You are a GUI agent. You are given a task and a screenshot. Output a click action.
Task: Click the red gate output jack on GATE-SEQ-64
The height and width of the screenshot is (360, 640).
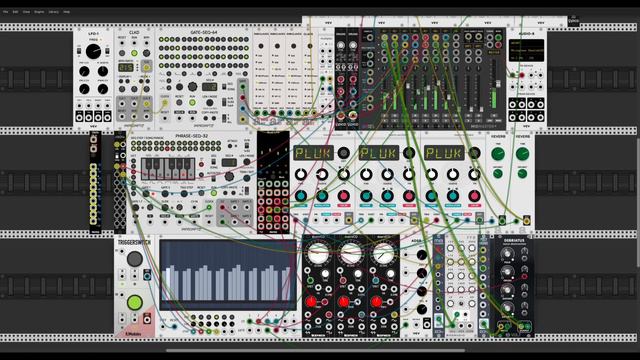(243, 98)
